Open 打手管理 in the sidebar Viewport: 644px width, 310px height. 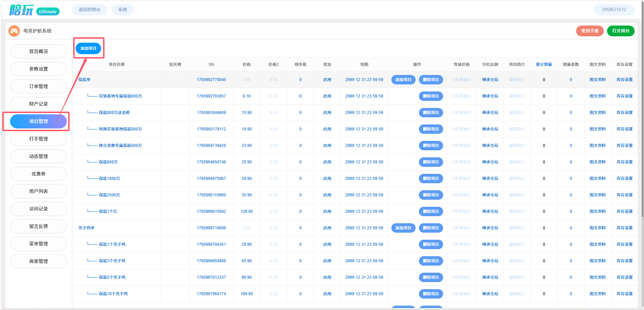(x=38, y=139)
